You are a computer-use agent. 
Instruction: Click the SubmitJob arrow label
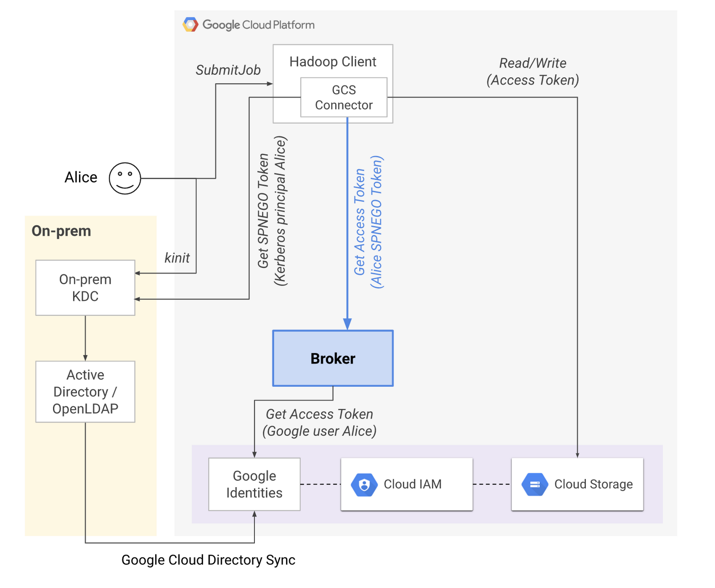coord(228,70)
